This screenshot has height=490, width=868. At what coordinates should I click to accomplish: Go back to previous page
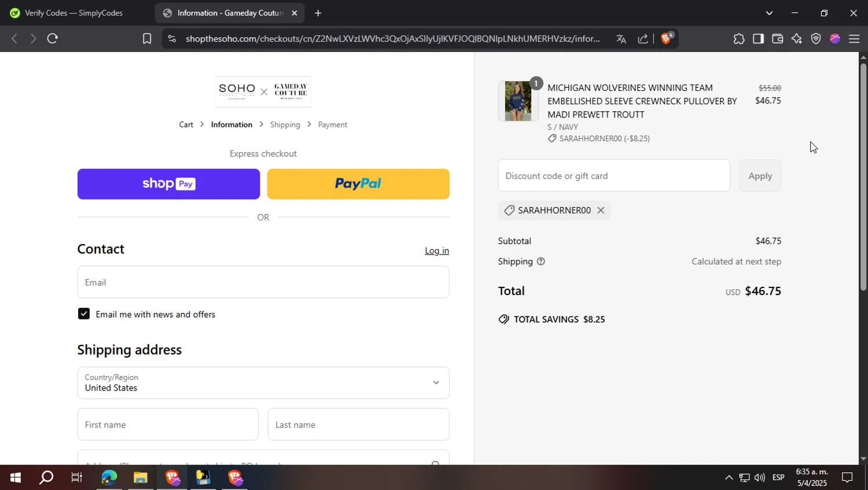[x=14, y=39]
